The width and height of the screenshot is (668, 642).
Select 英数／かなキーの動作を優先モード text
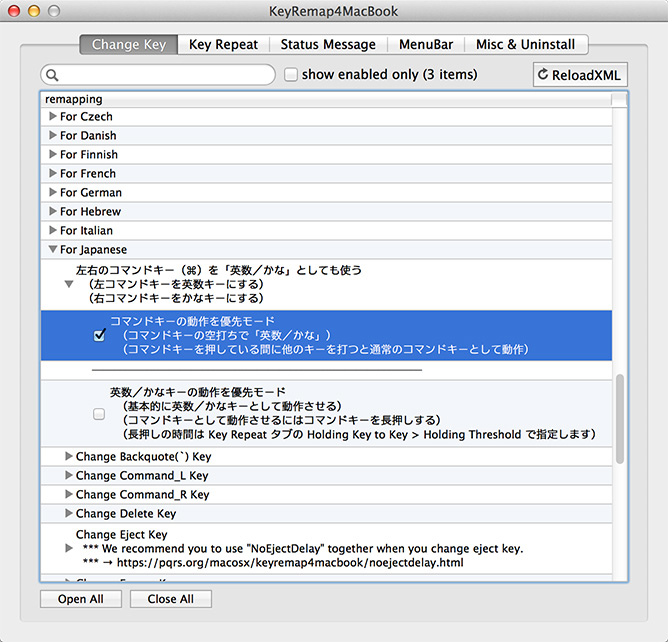[198, 392]
